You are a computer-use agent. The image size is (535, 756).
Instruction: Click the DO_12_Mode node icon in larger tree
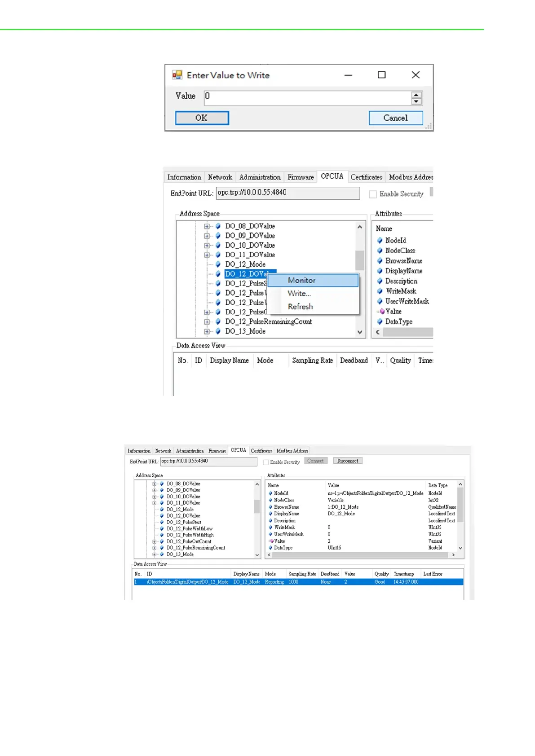click(218, 264)
